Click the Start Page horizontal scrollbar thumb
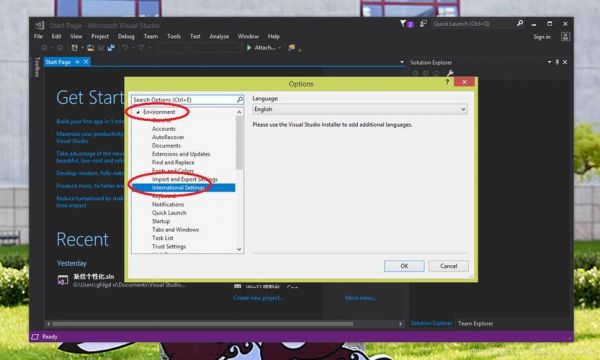This screenshot has width=600, height=360. (202, 324)
